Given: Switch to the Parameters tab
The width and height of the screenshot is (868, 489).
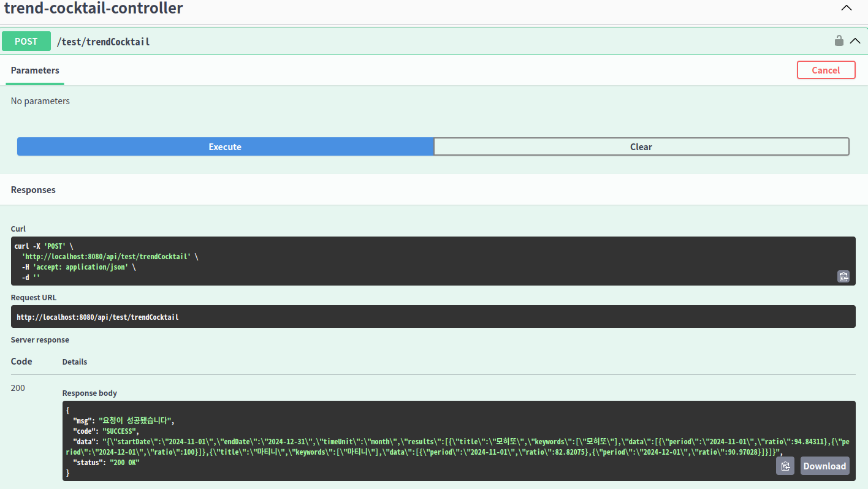Looking at the screenshot, I should click(34, 70).
